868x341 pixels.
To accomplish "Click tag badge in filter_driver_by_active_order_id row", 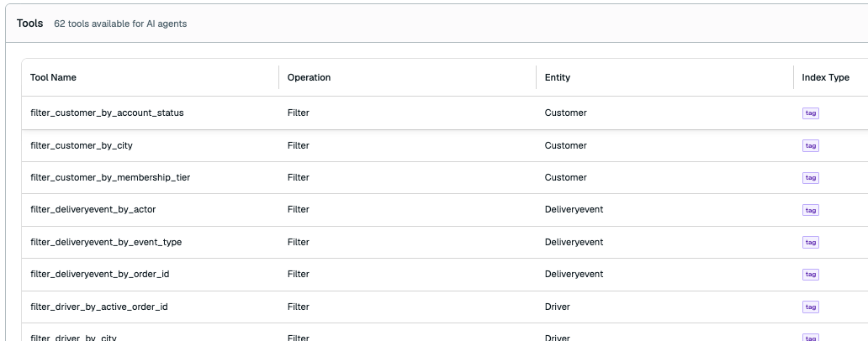I will [811, 307].
